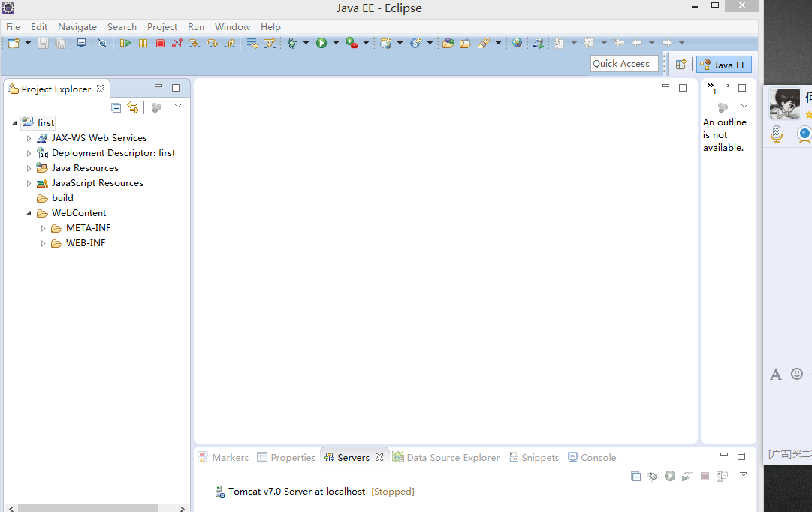812x512 pixels.
Task: Expand JAX-WS Web Services node
Action: pos(29,138)
